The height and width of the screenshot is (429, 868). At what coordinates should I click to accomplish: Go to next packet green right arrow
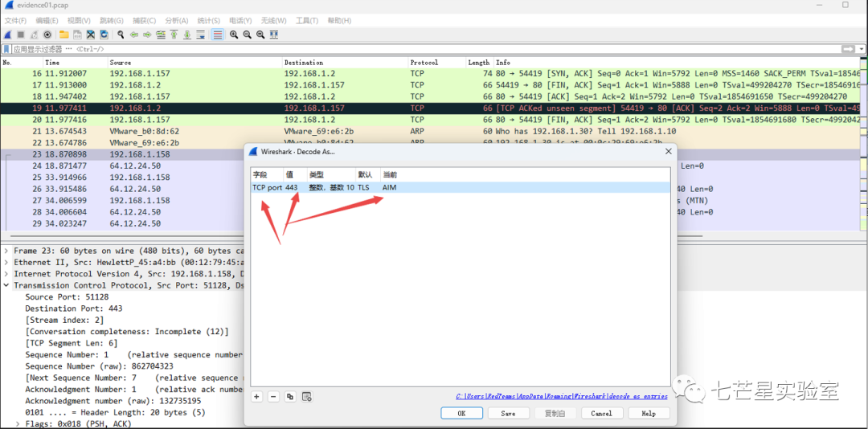pyautogui.click(x=147, y=35)
